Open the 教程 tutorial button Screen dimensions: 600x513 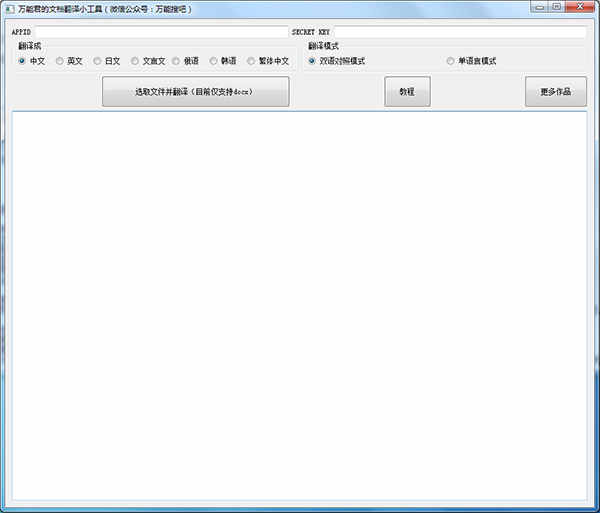407,92
